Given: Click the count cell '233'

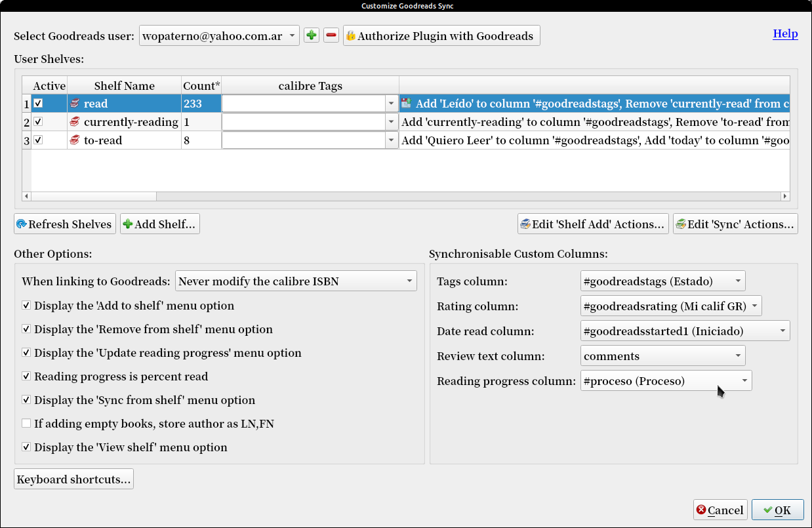Looking at the screenshot, I should 202,104.
